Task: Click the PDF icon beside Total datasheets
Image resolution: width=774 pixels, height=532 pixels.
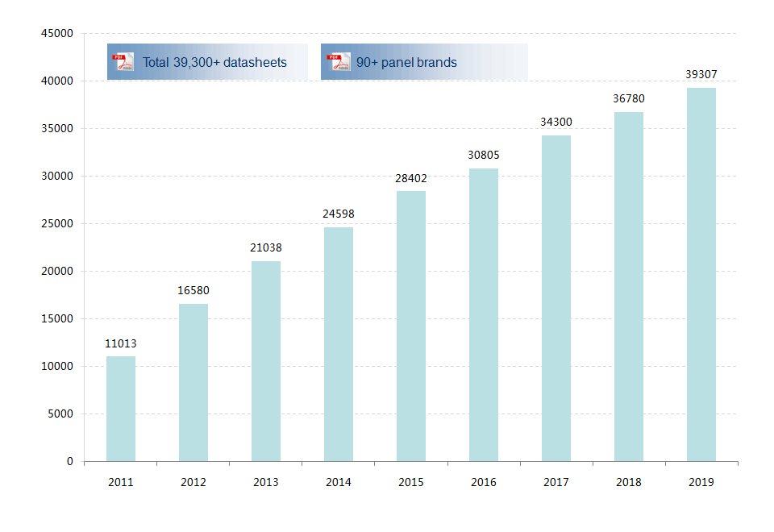Action: [x=123, y=62]
